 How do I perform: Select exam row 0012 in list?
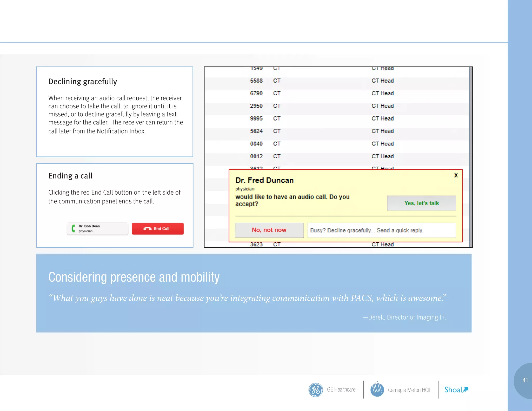pyautogui.click(x=256, y=156)
